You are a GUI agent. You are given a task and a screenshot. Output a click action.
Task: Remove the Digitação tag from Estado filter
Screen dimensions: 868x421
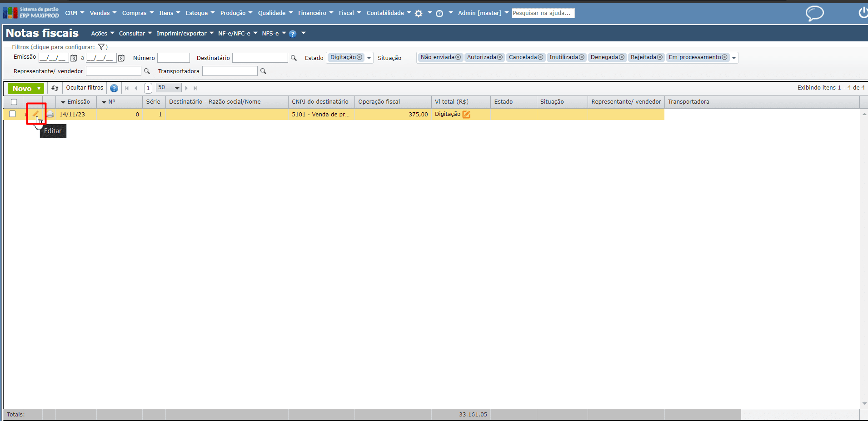359,57
